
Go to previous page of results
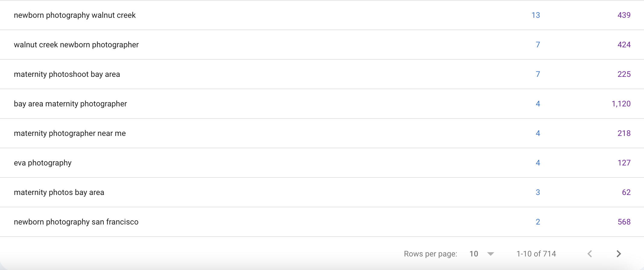tap(590, 254)
